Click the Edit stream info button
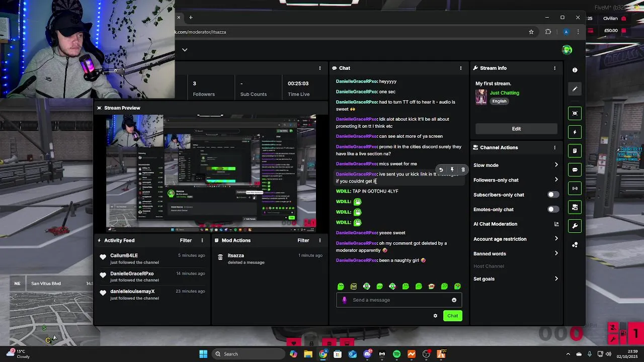 516,129
